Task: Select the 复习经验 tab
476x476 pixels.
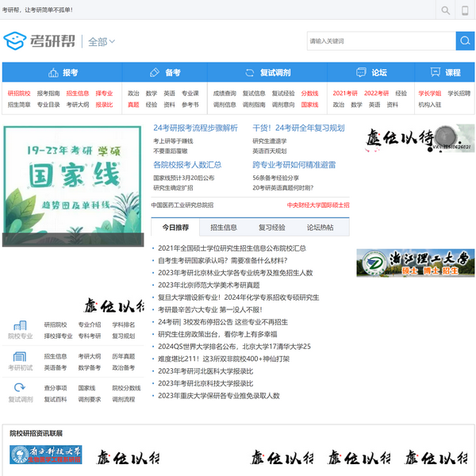Action: point(271,227)
